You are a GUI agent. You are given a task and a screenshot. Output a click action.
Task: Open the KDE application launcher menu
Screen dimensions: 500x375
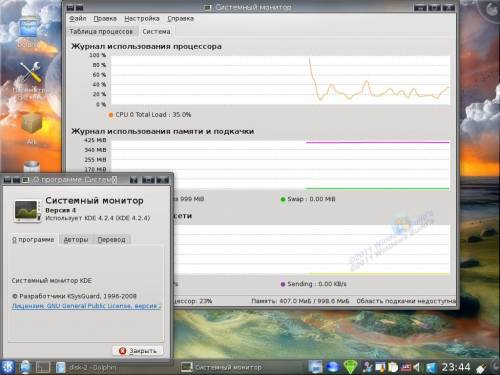(x=7, y=367)
